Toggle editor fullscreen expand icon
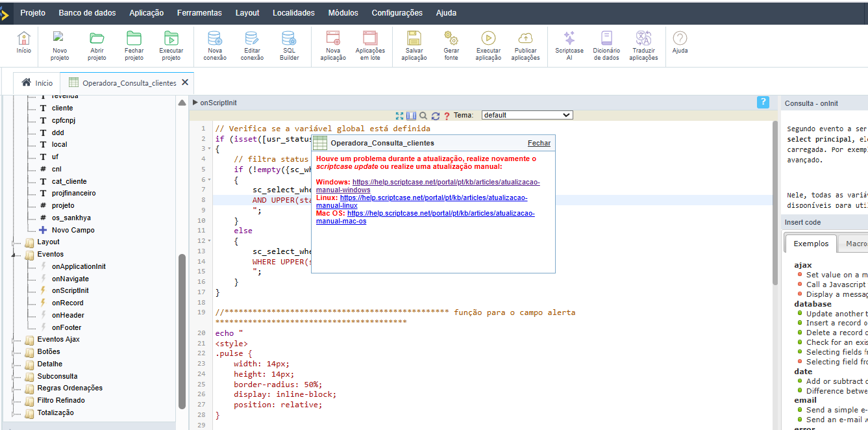Screen dimensions: 868x430 [x=400, y=116]
